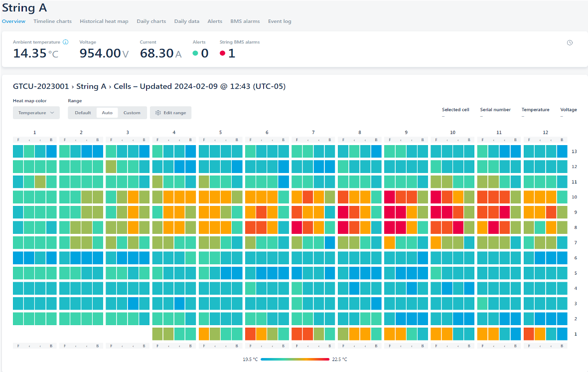Select the olive cell in module 1, row 11
588x372 pixels.
click(x=40, y=182)
